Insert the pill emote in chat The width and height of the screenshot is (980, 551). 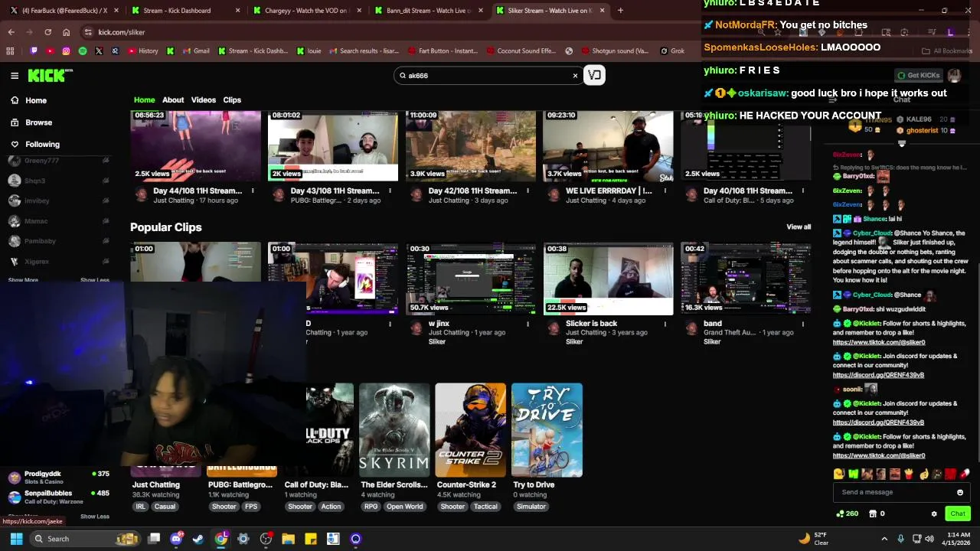tap(965, 474)
